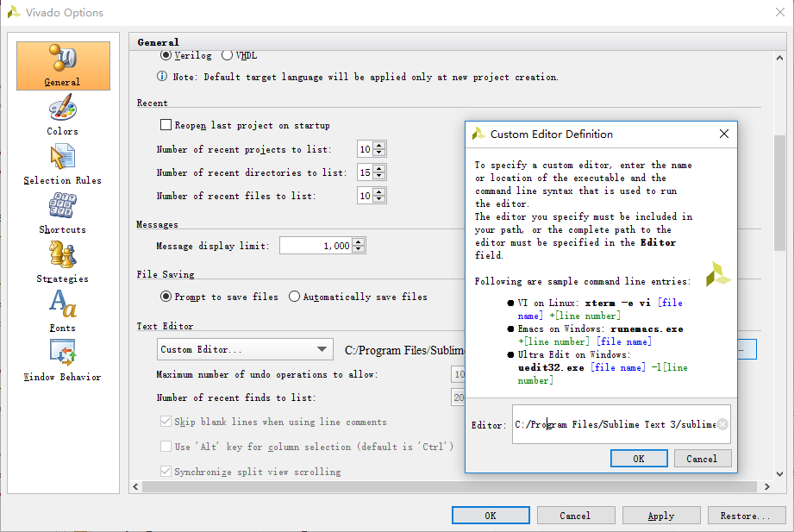Open the Window Behavior category

[63, 362]
